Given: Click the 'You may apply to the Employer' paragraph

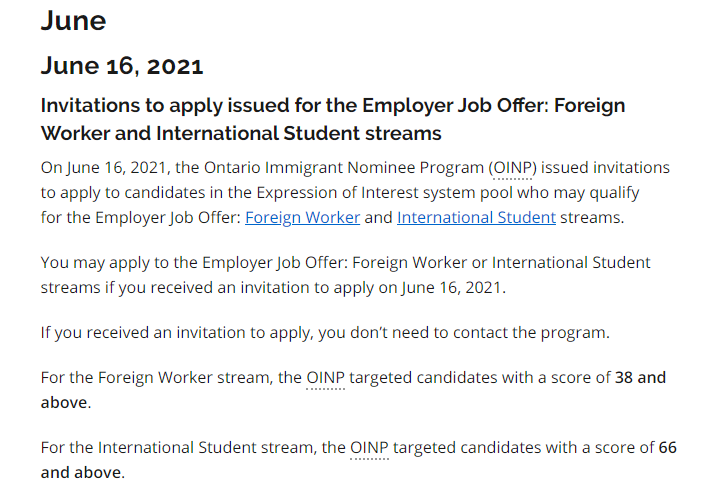Looking at the screenshot, I should [345, 262].
